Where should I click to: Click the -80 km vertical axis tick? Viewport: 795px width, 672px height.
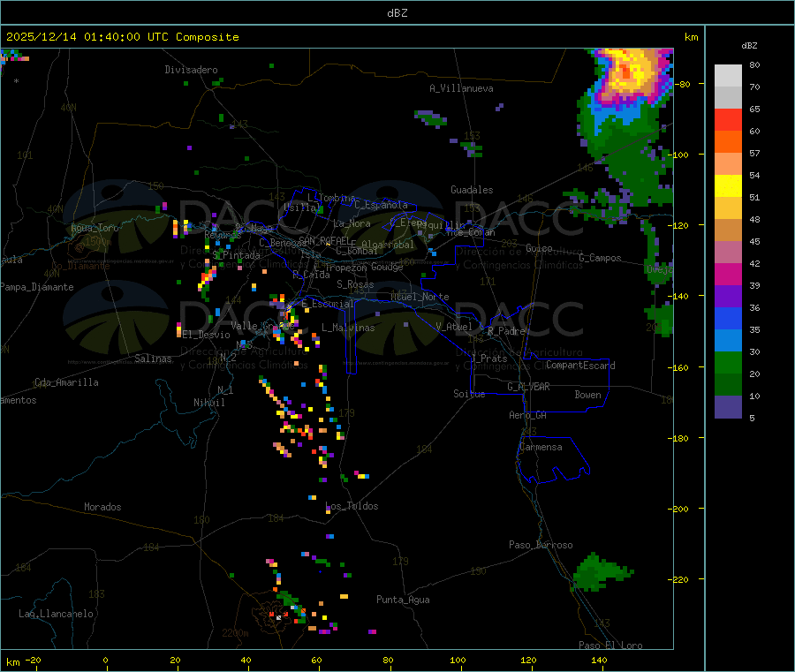pos(685,84)
